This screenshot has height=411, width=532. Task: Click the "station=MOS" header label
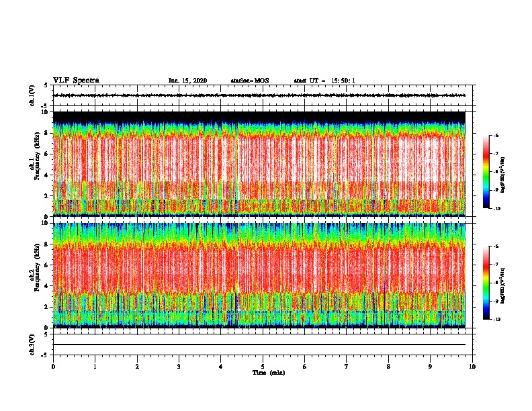point(250,81)
